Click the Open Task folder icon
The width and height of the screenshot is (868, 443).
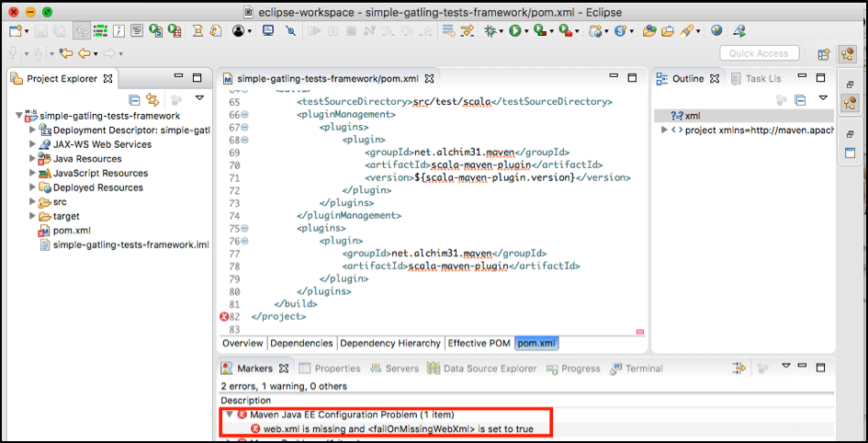click(668, 31)
